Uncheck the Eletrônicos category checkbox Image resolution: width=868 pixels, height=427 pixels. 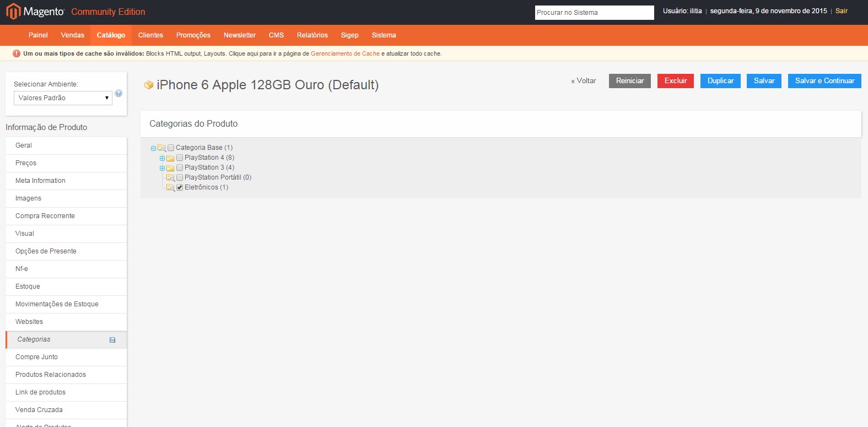tap(180, 187)
